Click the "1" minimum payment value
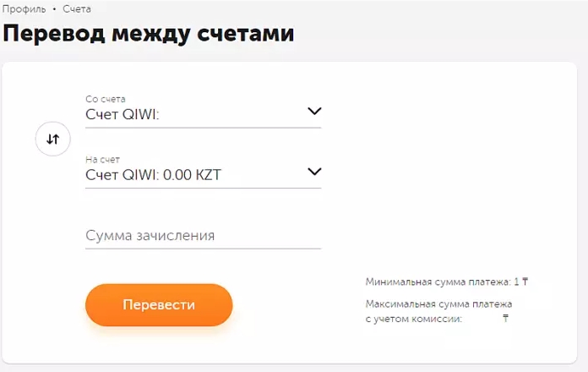Viewport: 588px width, 372px height. 517,282
